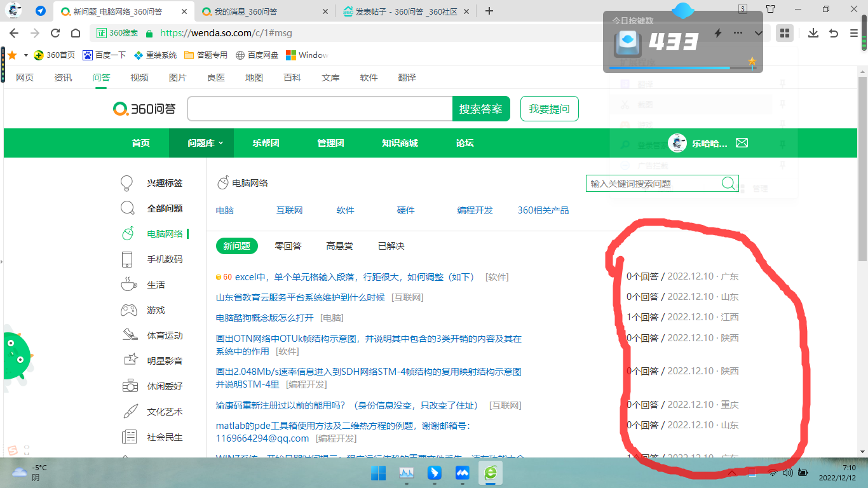Screen dimensions: 868x488
Task: Click the key counter progress bar
Action: click(x=682, y=67)
